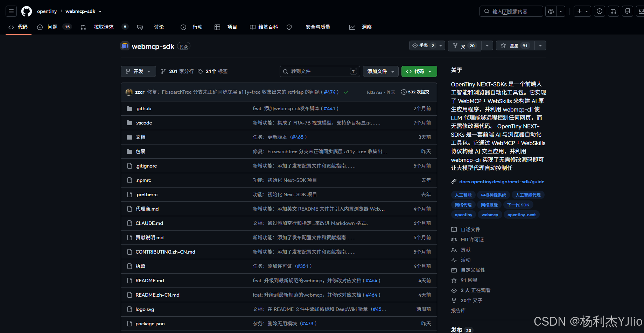644x333 pixels.
Task: Click the webmcp topic tag
Action: point(490,215)
